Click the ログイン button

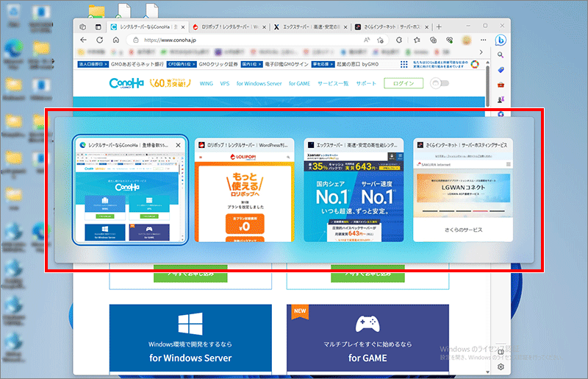click(x=404, y=83)
